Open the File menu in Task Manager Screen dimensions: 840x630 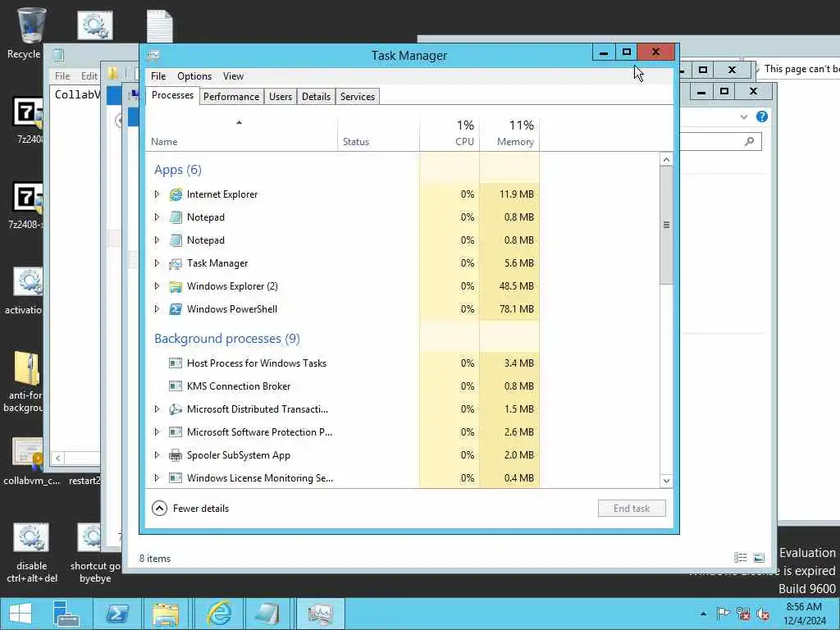(158, 76)
